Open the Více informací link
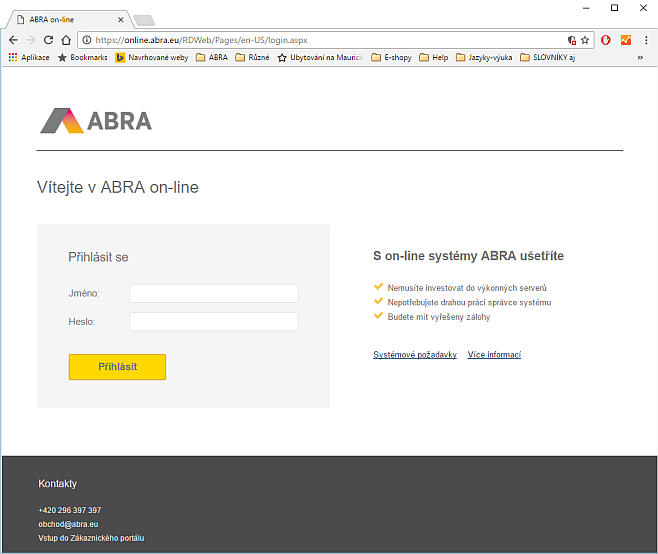 click(x=494, y=355)
